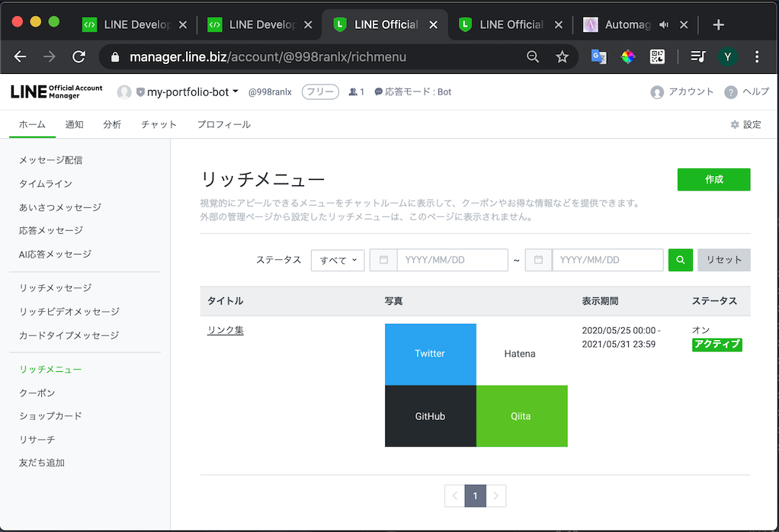The height and width of the screenshot is (532, 779).
Task: Open the colorful color-picker extension
Action: 628,56
